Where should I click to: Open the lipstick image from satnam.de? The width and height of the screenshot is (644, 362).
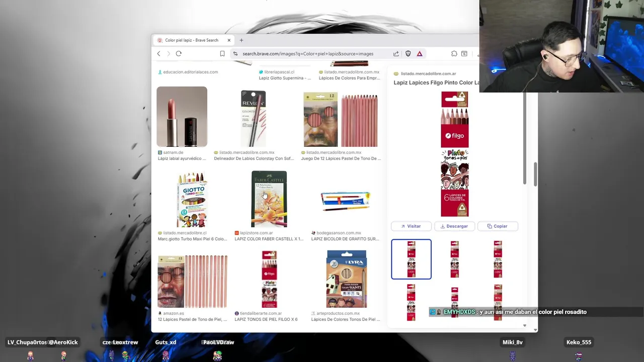tap(182, 117)
